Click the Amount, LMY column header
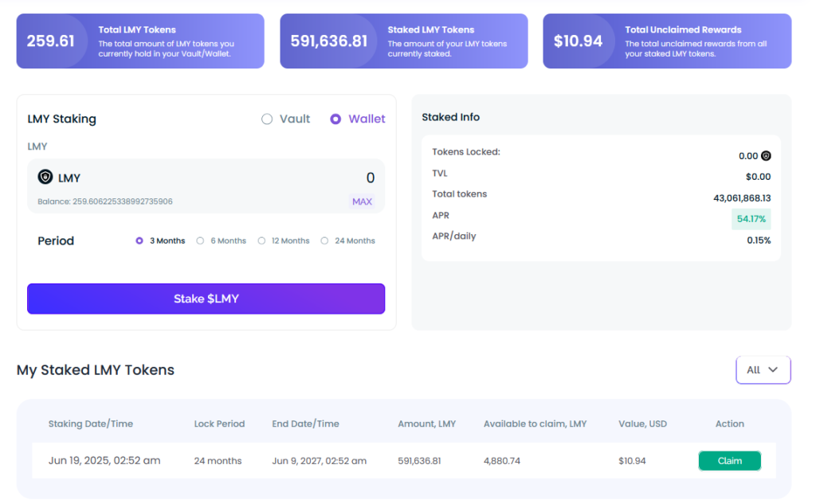The width and height of the screenshot is (816, 504). (426, 424)
